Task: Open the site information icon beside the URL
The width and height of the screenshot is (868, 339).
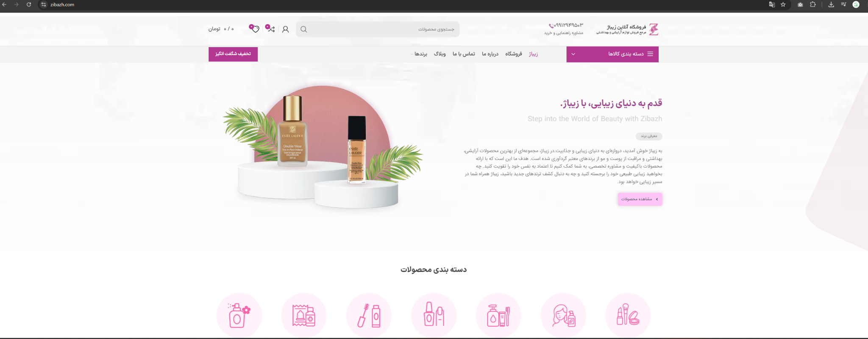Action: point(44,5)
